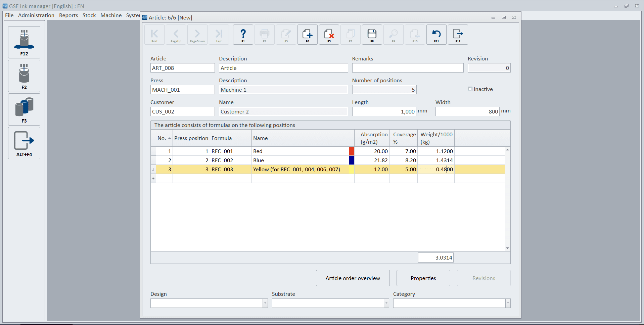This screenshot has height=325, width=644.
Task: Click the Properties button
Action: pyautogui.click(x=423, y=278)
